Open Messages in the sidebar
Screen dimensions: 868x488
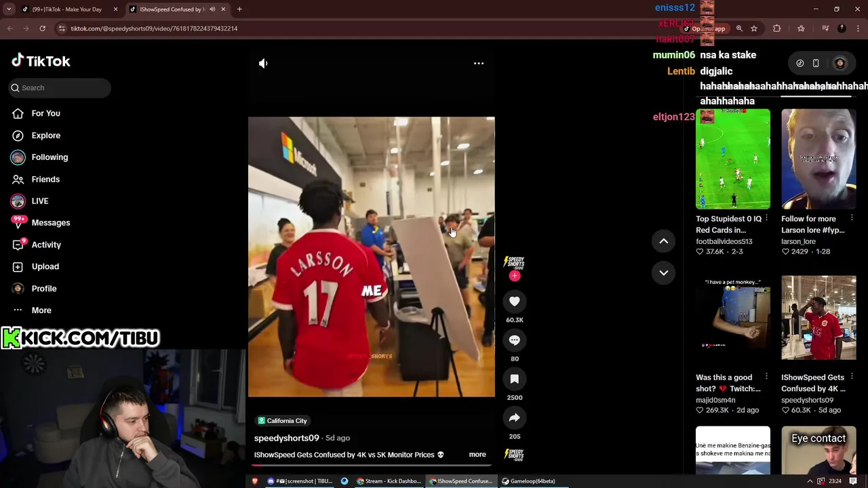pyautogui.click(x=41, y=222)
